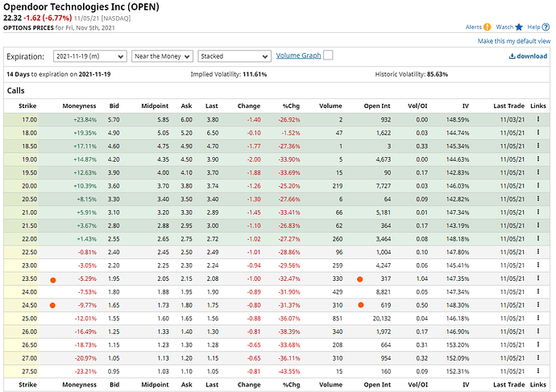The image size is (556, 392).
Task: Open links menu for 23.00 strike row
Action: point(538,265)
